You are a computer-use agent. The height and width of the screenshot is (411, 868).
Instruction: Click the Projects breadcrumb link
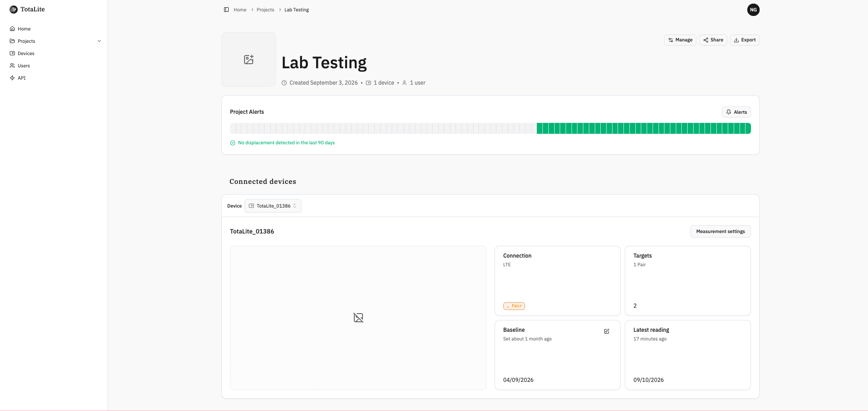pos(266,10)
